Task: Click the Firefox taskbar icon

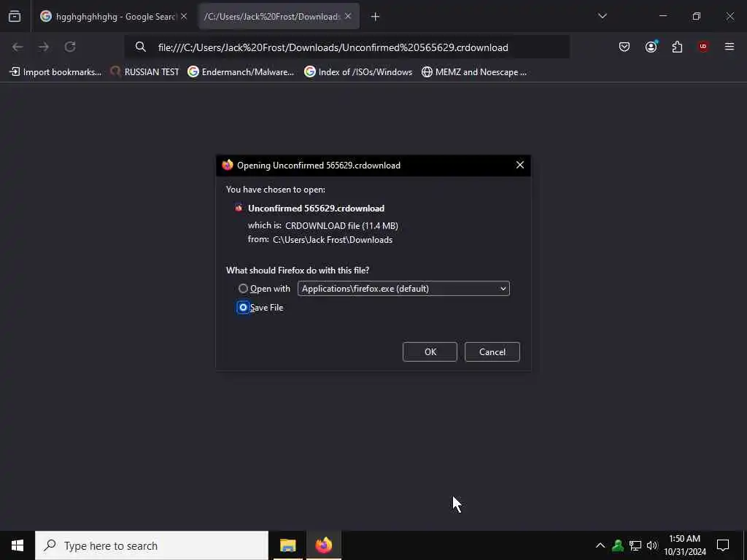Action: click(x=323, y=545)
